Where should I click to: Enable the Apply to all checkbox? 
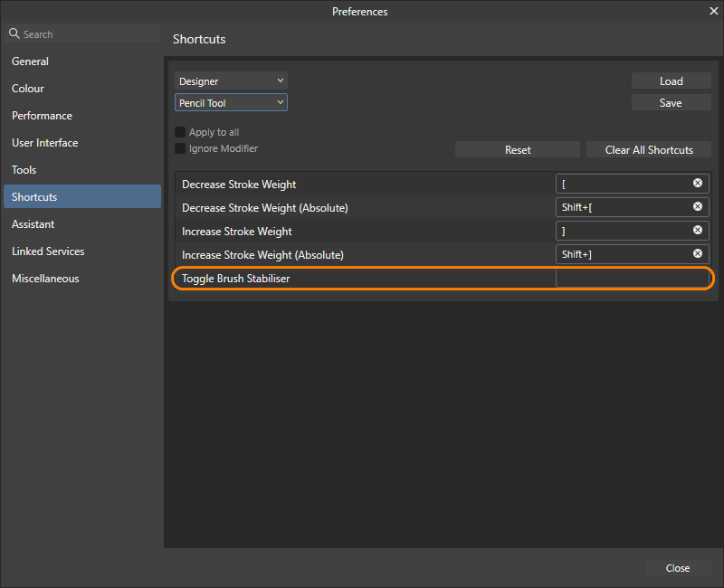(x=179, y=131)
